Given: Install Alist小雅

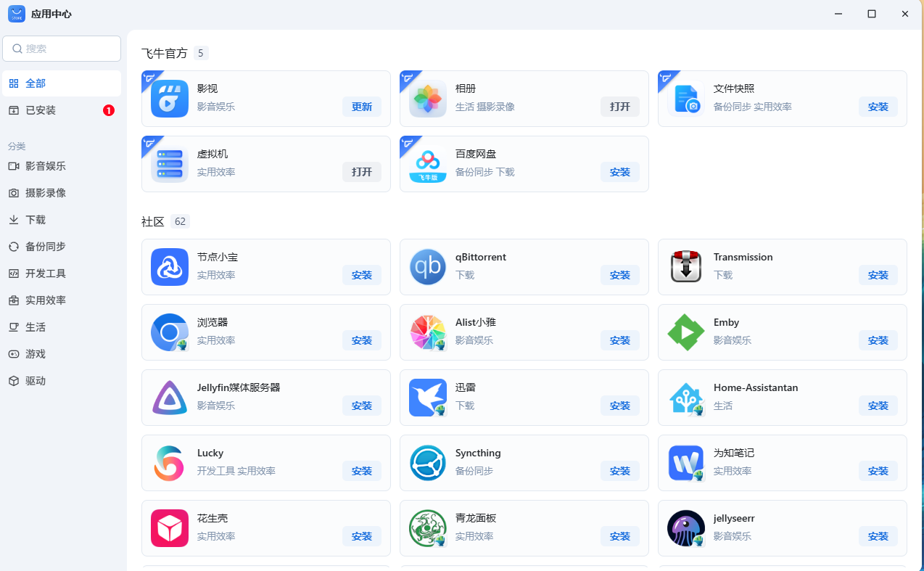Looking at the screenshot, I should 620,340.
